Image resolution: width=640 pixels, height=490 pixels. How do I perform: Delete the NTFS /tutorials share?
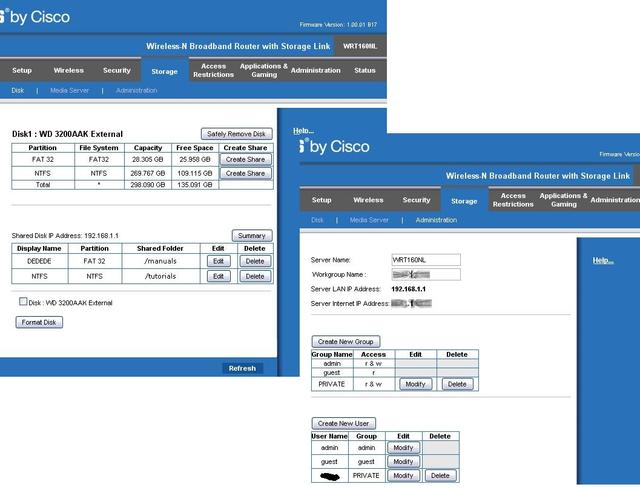(x=255, y=276)
